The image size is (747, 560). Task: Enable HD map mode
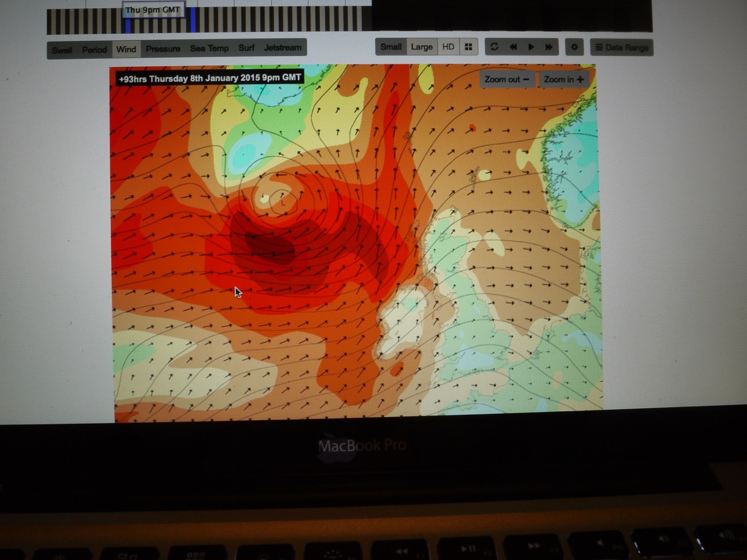pyautogui.click(x=448, y=47)
